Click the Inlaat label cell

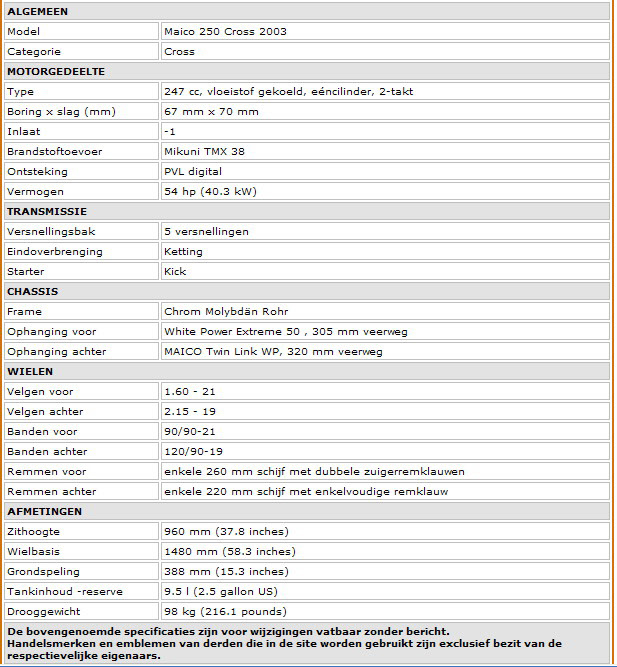click(81, 131)
